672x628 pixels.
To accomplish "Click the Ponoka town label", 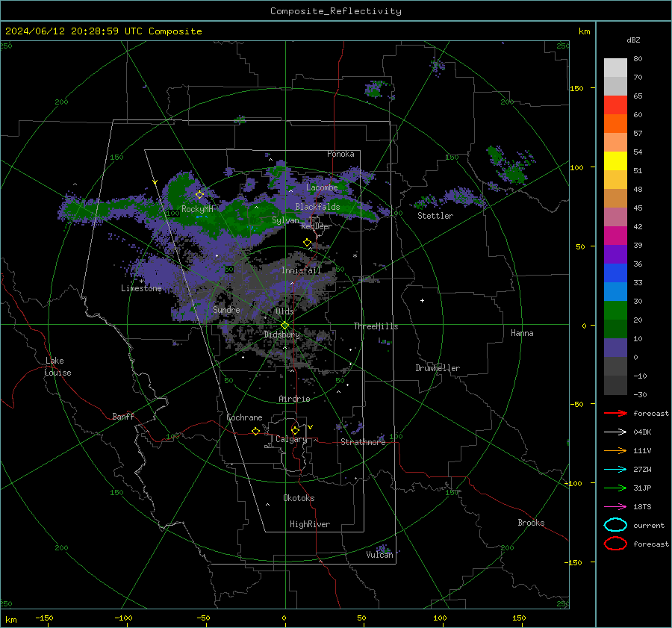I will (x=340, y=154).
